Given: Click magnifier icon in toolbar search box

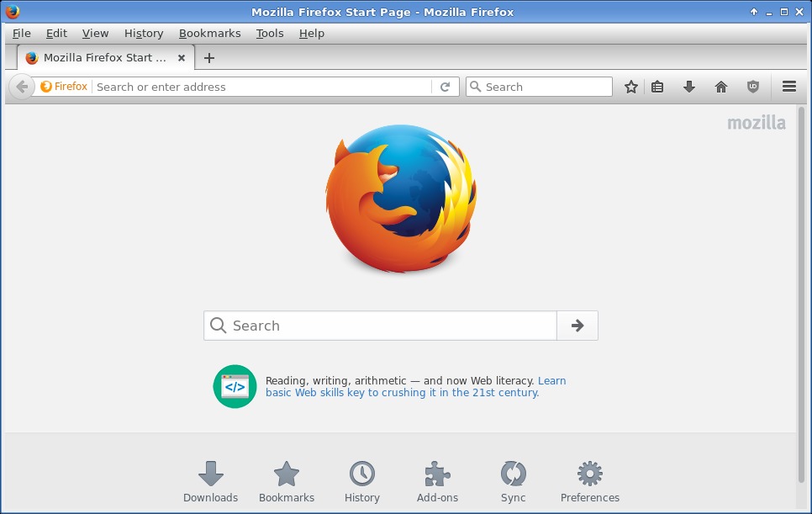Looking at the screenshot, I should [x=475, y=87].
